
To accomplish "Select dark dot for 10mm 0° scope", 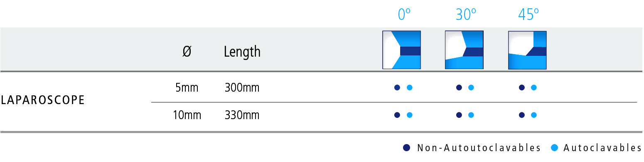I will pos(397,115).
